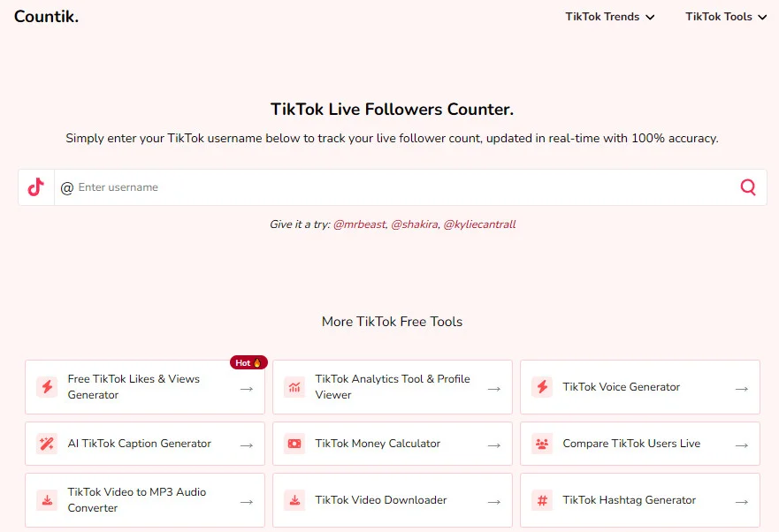Open TikTok Video to MP3 Audio Converter
Screen dimensions: 779x532
(x=145, y=500)
